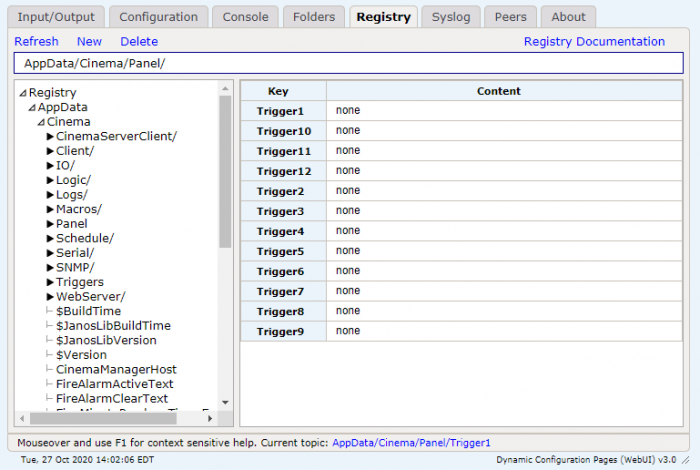700x470 pixels.
Task: Select the Trigger8 key cell
Action: click(x=283, y=312)
